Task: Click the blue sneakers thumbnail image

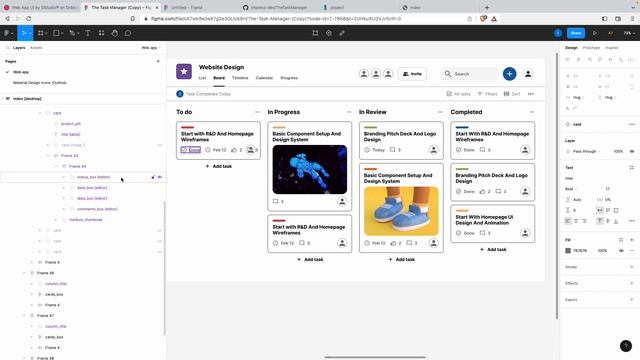Action: click(401, 211)
